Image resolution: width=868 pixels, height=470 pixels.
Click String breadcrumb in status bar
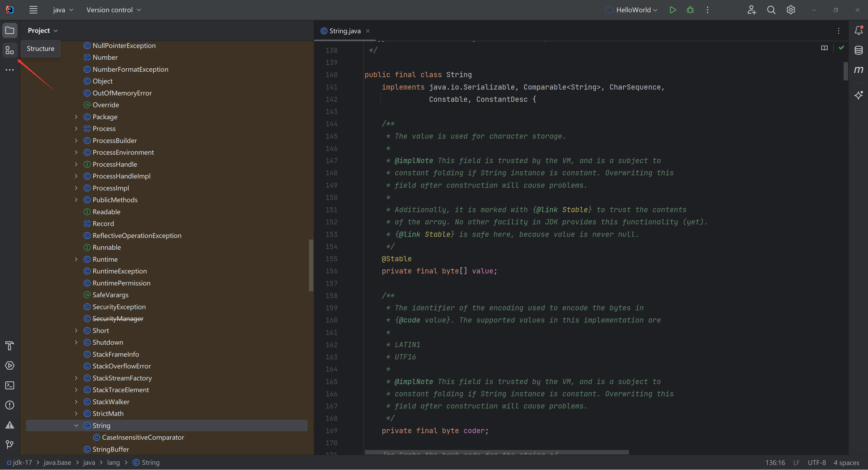tap(146, 462)
